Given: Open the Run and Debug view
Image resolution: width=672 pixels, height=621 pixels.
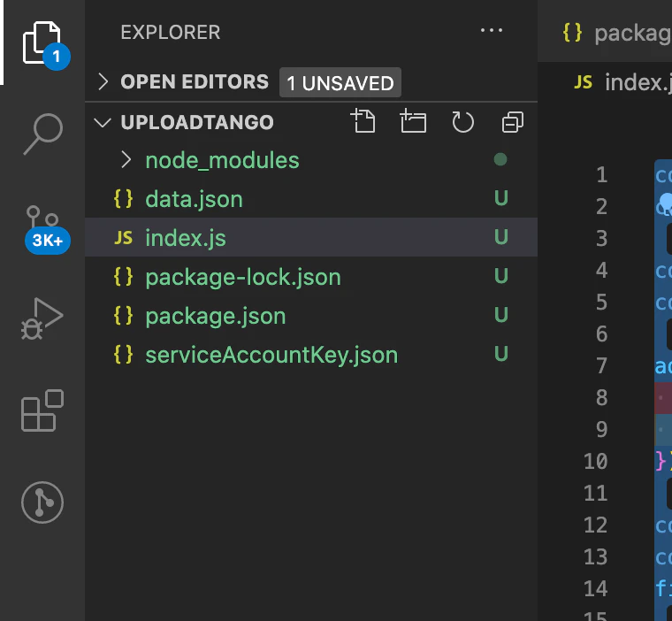Looking at the screenshot, I should (x=42, y=318).
